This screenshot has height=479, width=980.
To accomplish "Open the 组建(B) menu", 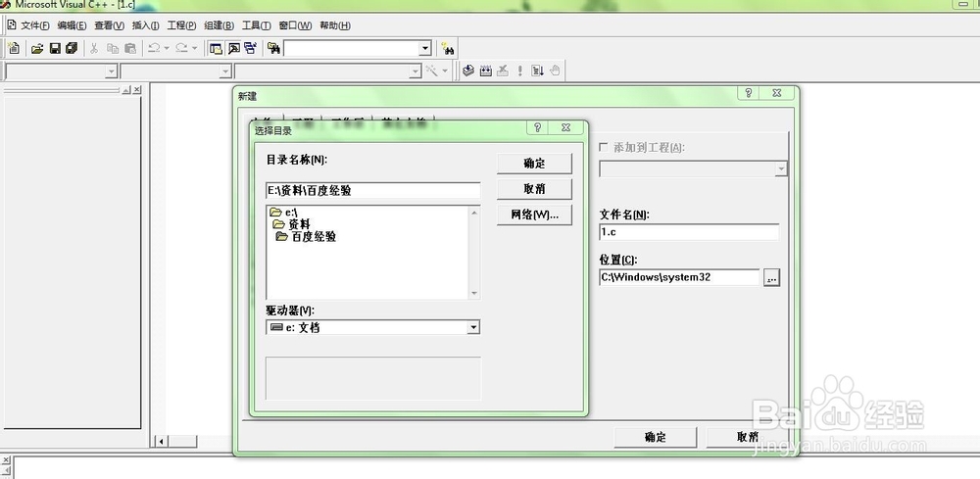I will click(220, 25).
